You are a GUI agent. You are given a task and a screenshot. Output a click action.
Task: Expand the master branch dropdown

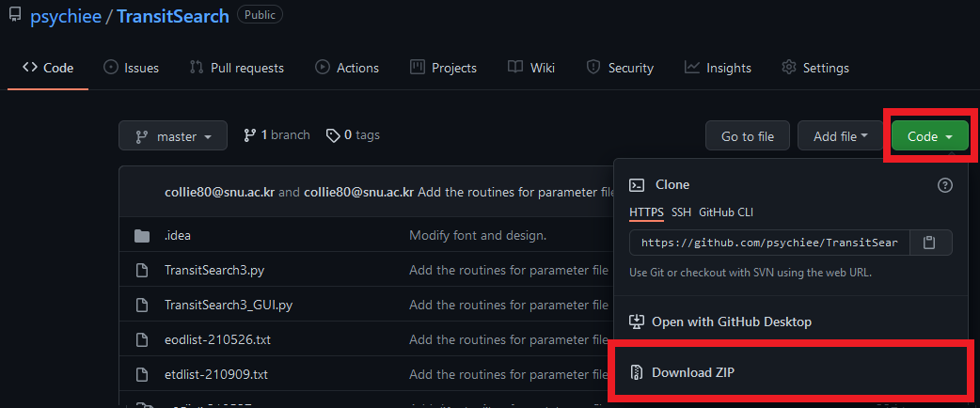coord(173,135)
